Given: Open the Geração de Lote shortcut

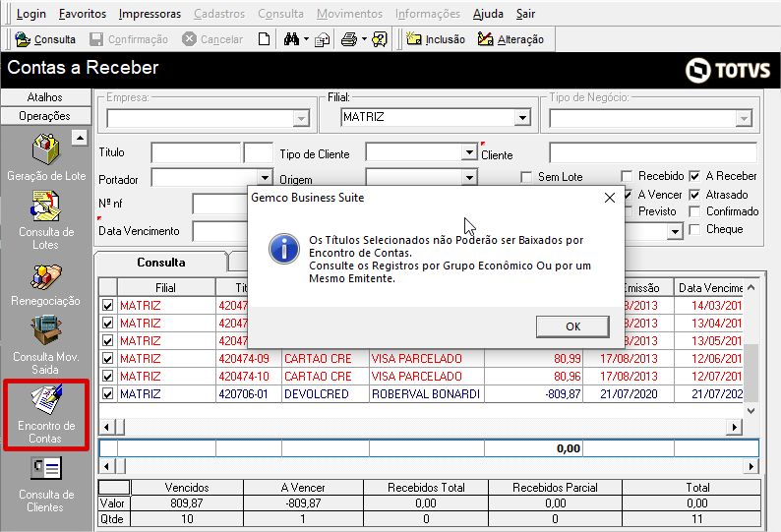Looking at the screenshot, I should coord(46,157).
